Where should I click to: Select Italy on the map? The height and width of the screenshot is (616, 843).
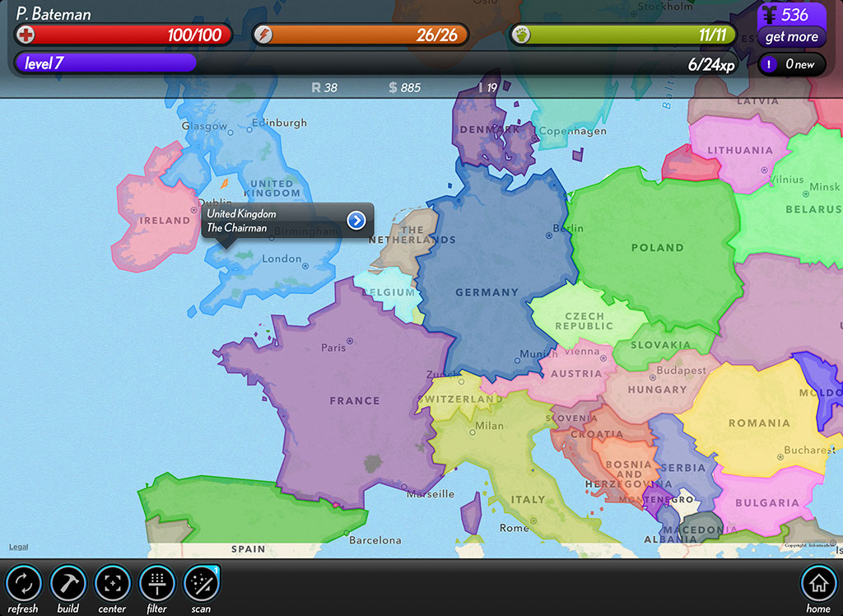click(528, 499)
